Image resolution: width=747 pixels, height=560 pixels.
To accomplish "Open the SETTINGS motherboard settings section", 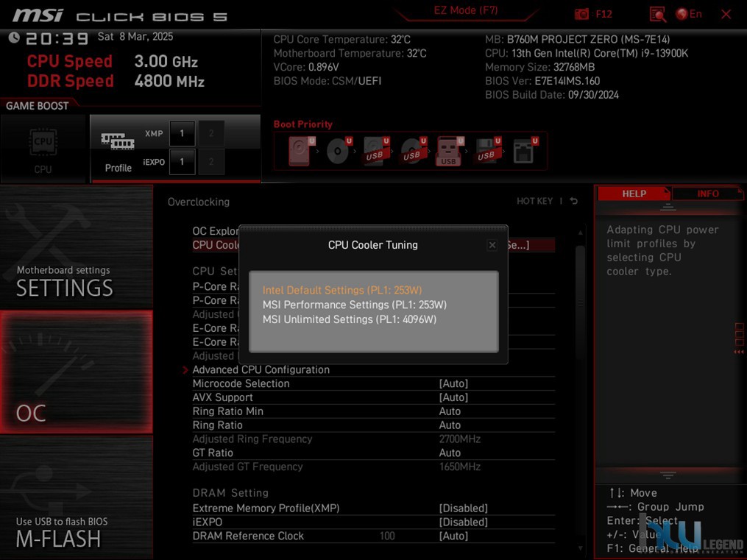I will pos(77,247).
